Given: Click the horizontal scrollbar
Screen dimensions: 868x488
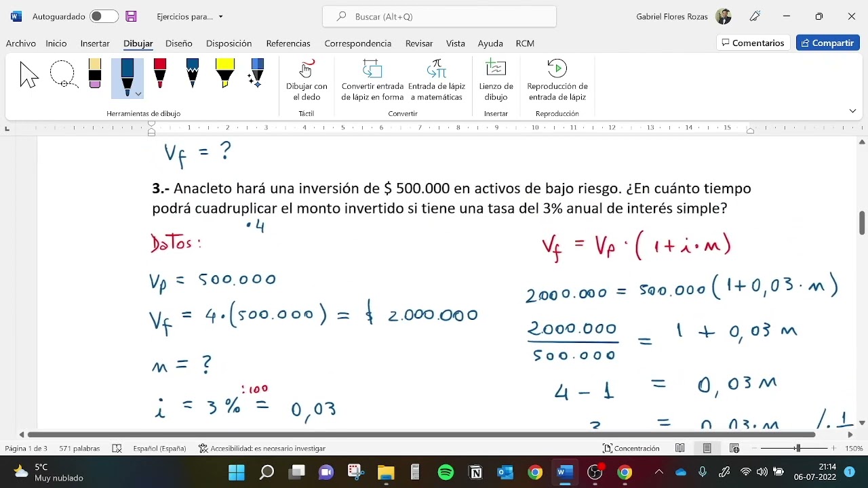Looking at the screenshot, I should pos(421,434).
